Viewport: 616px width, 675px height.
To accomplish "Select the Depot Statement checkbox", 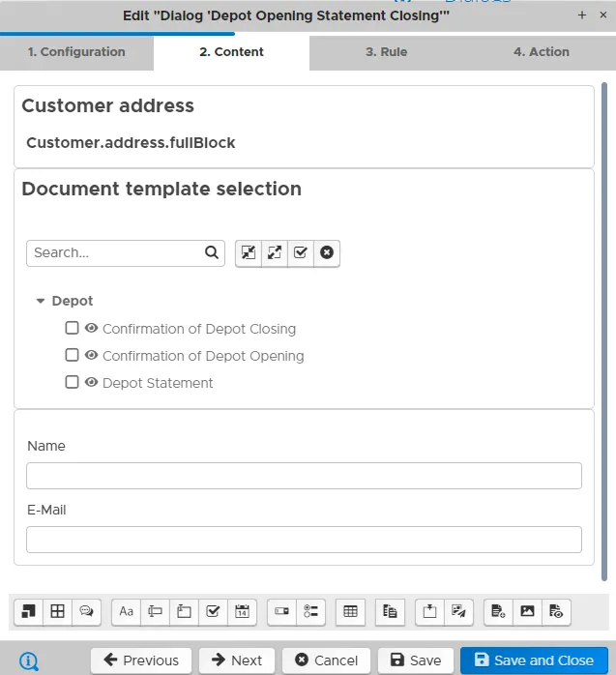I will click(x=72, y=382).
